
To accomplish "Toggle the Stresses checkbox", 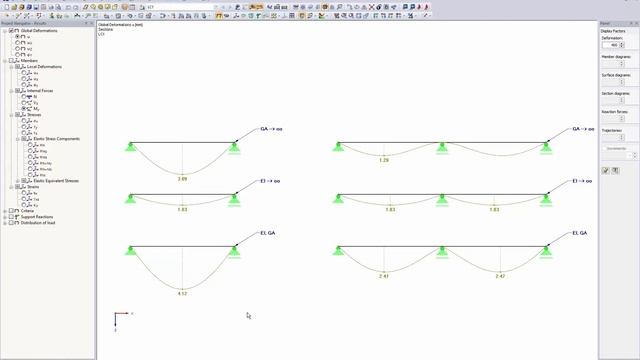I will click(x=18, y=115).
